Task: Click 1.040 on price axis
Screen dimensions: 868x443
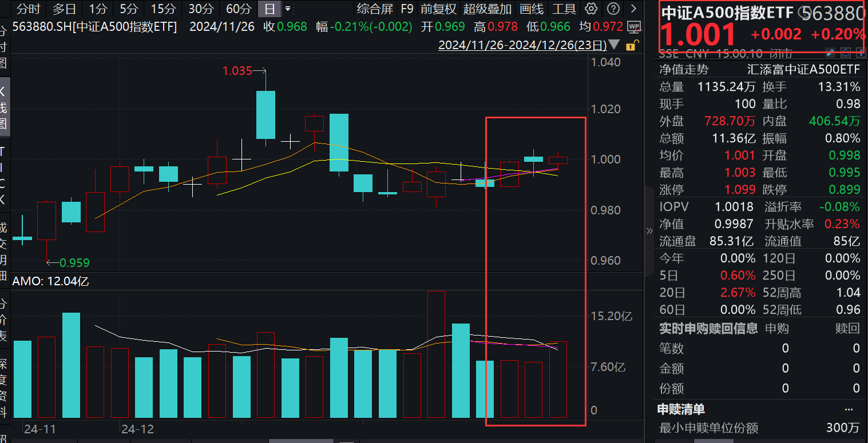Action: (607, 62)
